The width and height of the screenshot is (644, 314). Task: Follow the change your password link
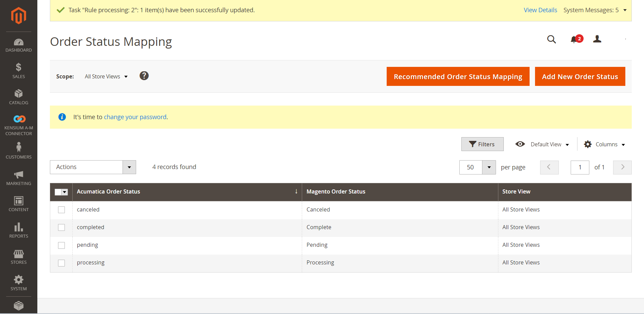[135, 117]
